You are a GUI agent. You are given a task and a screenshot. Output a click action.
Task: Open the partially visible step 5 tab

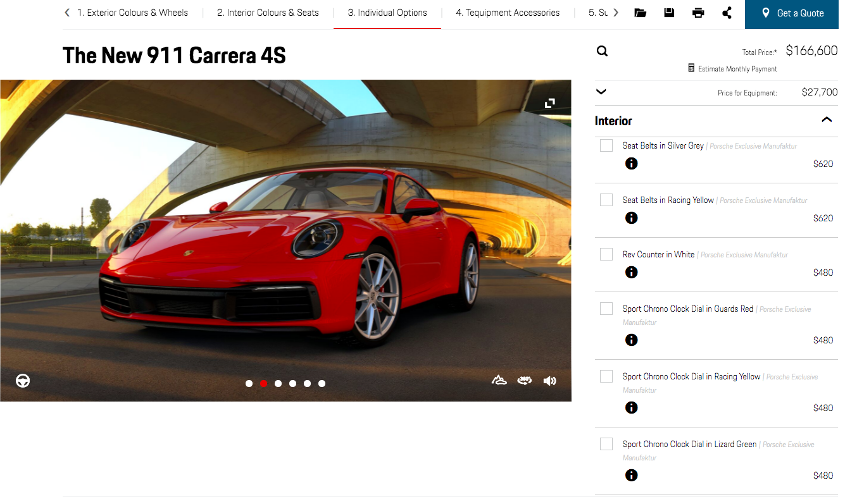point(598,13)
